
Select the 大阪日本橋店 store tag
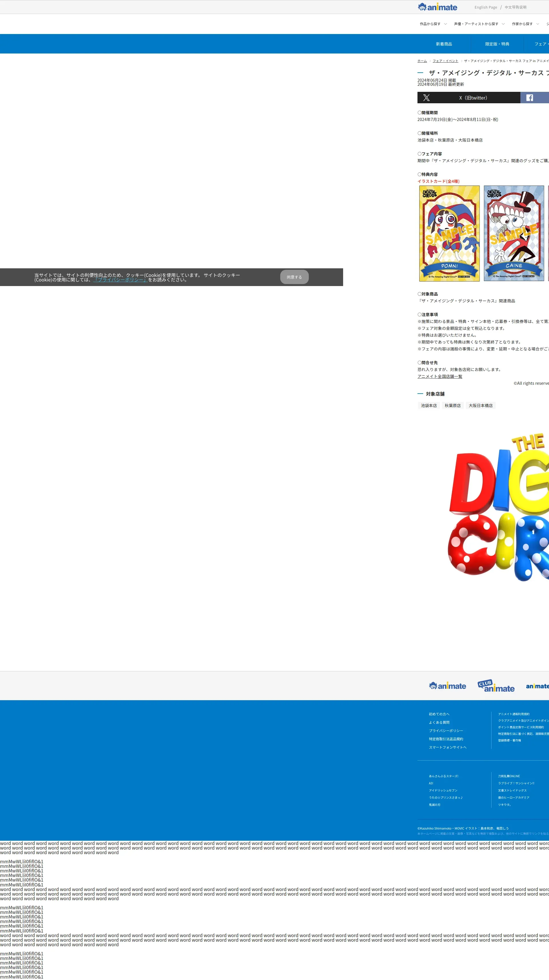(x=481, y=406)
